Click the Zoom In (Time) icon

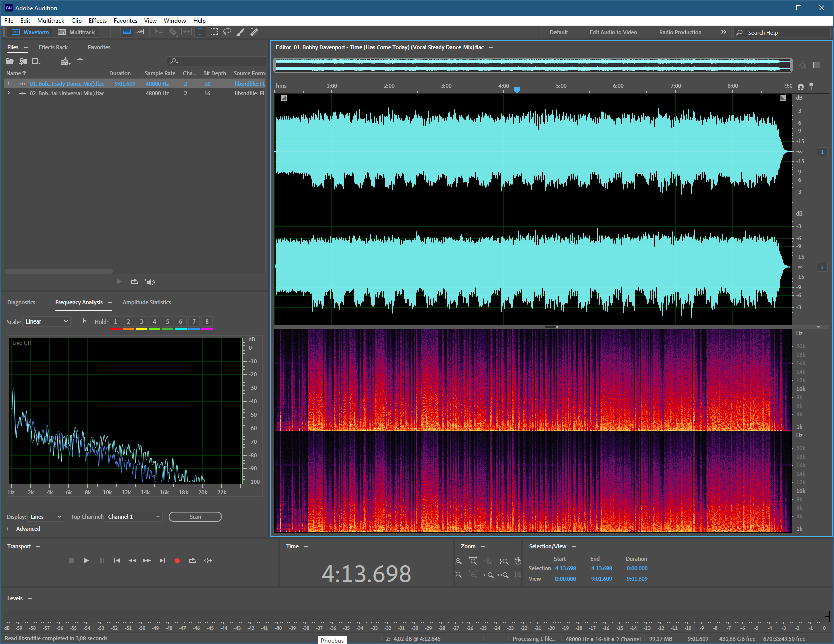(473, 561)
